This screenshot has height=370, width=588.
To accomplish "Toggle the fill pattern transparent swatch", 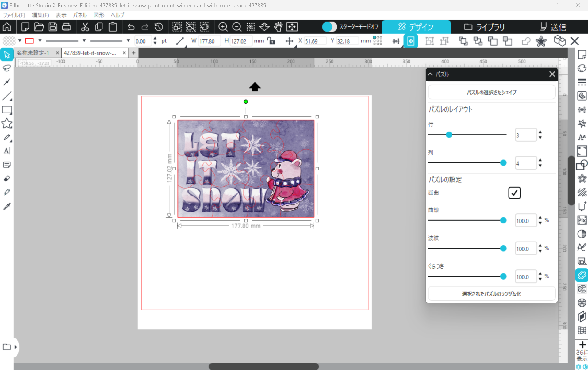I will coord(9,41).
